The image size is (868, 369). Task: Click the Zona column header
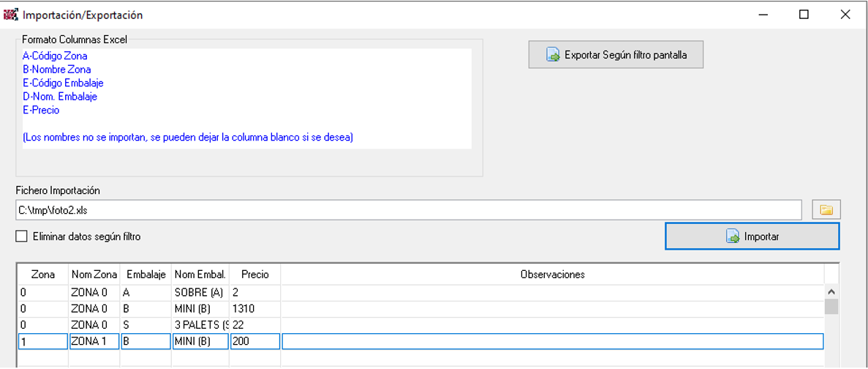point(43,275)
